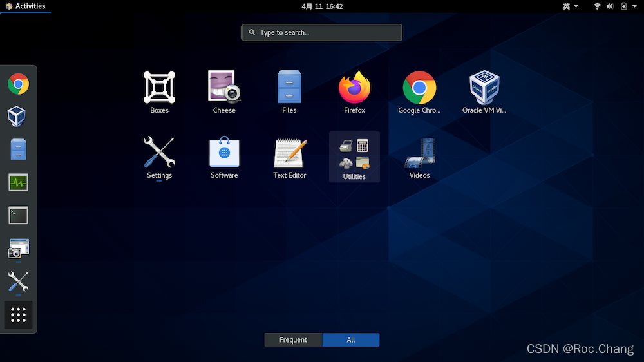Screen dimensions: 644x362
Task: Open Terminal from the dock
Action: click(x=19, y=215)
